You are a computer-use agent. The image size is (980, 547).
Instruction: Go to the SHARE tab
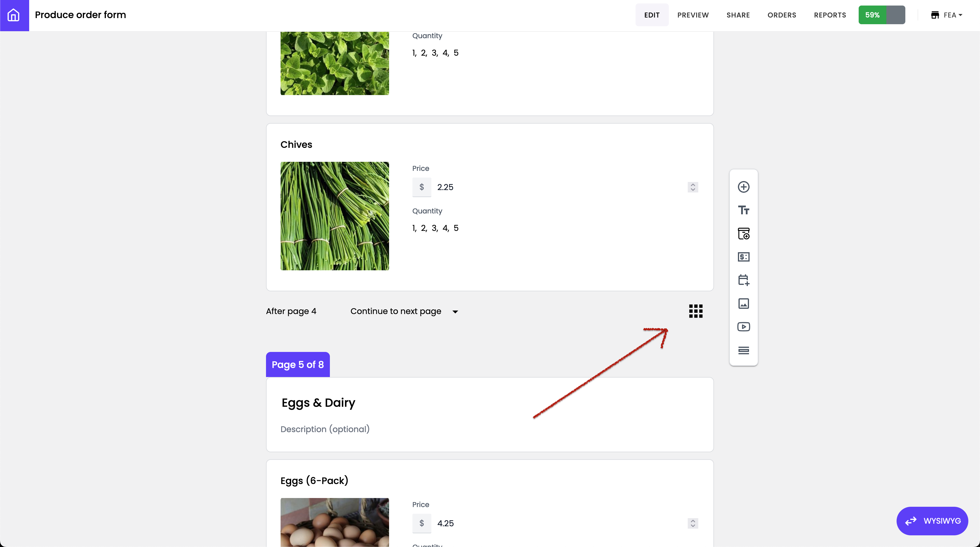click(738, 15)
